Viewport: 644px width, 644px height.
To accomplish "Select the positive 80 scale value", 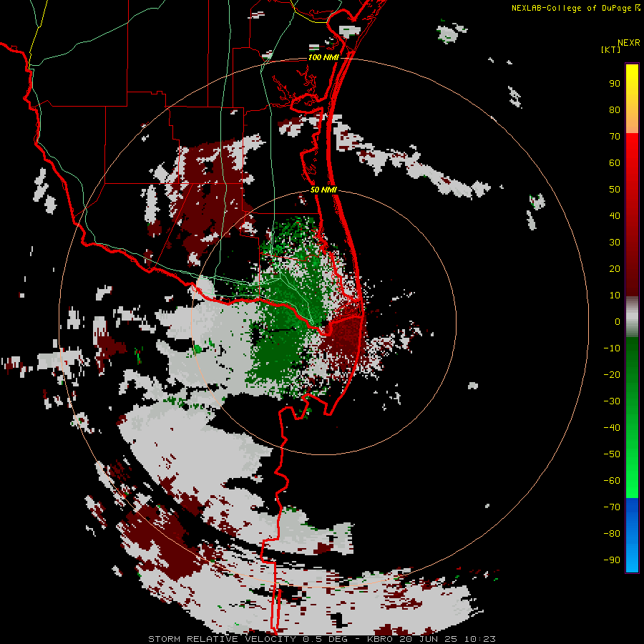I will click(615, 110).
